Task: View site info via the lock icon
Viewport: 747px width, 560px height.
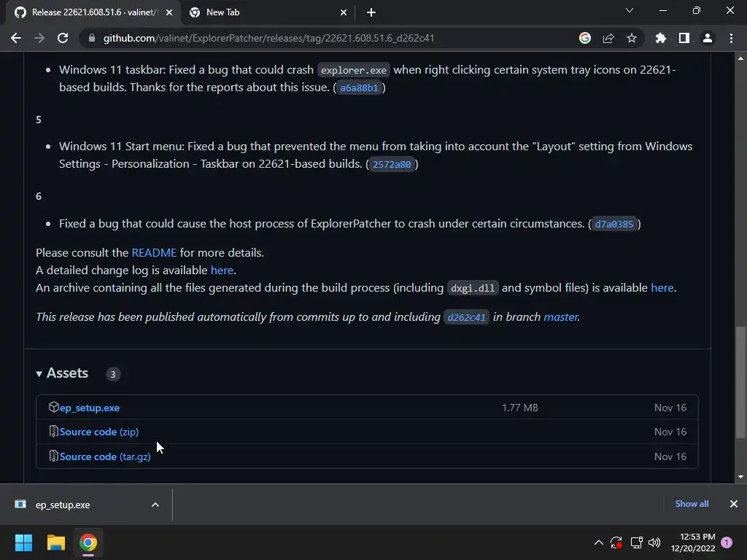Action: 91,38
